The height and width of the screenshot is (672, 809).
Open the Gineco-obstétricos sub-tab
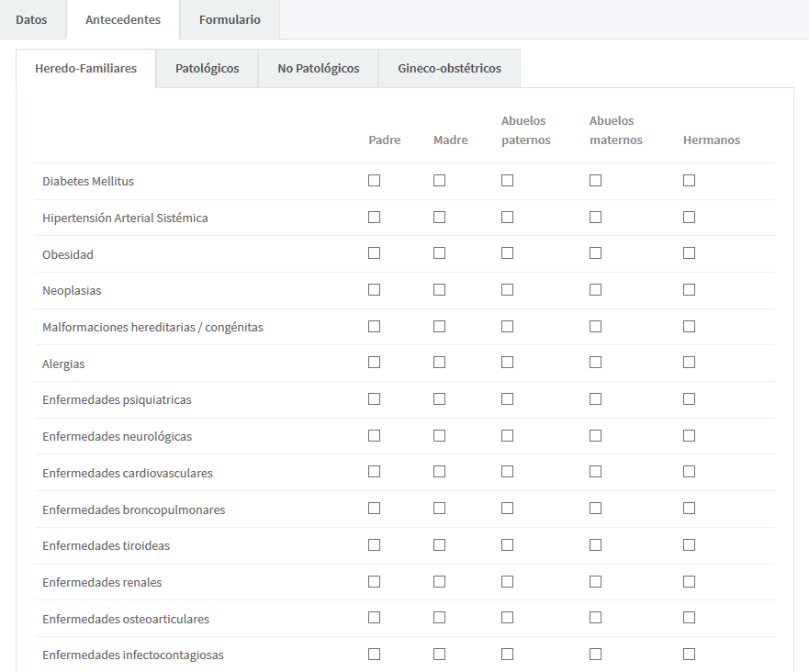click(x=449, y=69)
